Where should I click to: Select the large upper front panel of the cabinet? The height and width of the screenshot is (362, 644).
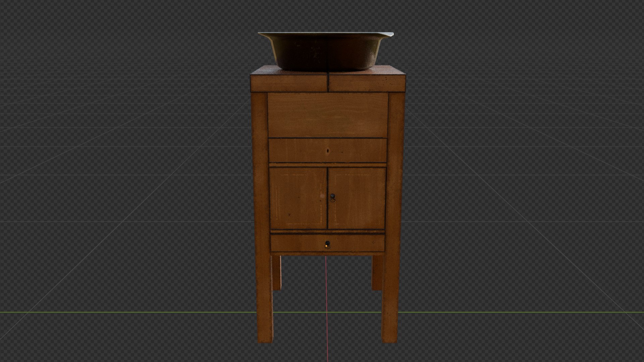[x=328, y=115]
